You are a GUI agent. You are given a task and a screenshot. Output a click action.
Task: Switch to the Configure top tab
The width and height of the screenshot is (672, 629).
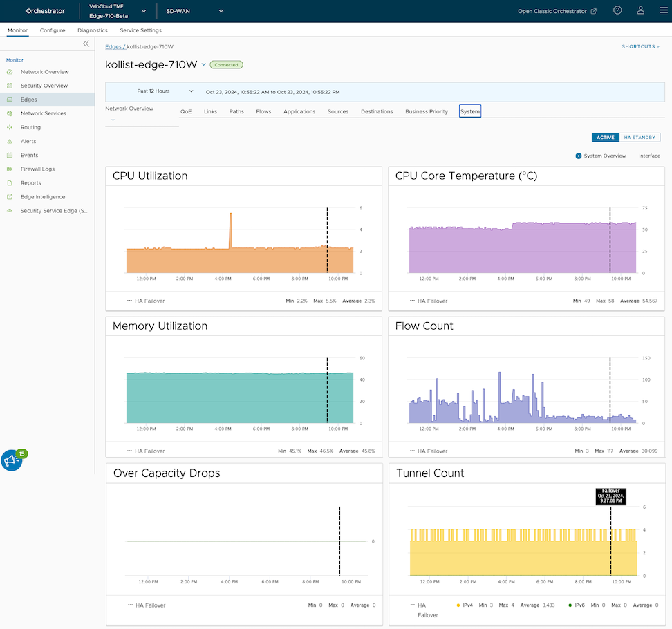[53, 30]
